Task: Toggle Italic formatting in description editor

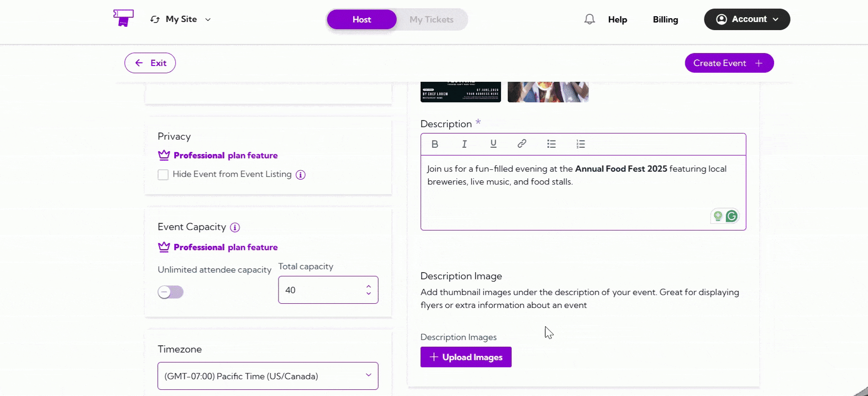Action: pos(464,144)
